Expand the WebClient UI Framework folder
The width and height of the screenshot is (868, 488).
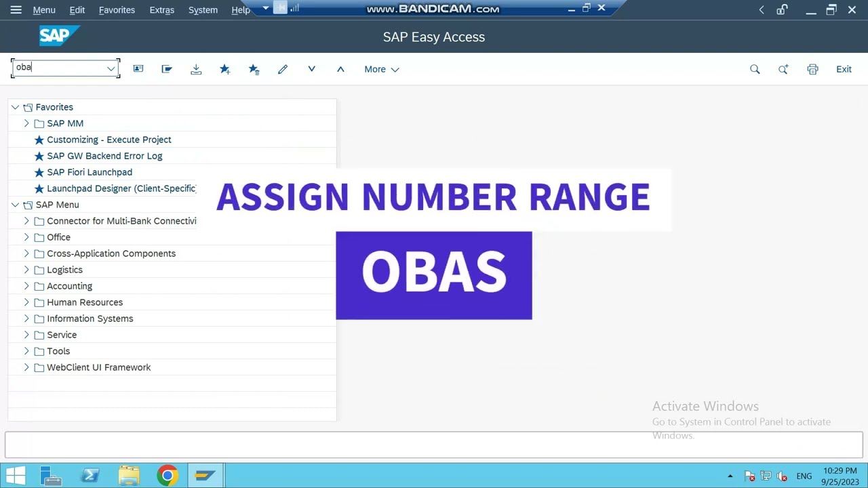click(26, 367)
